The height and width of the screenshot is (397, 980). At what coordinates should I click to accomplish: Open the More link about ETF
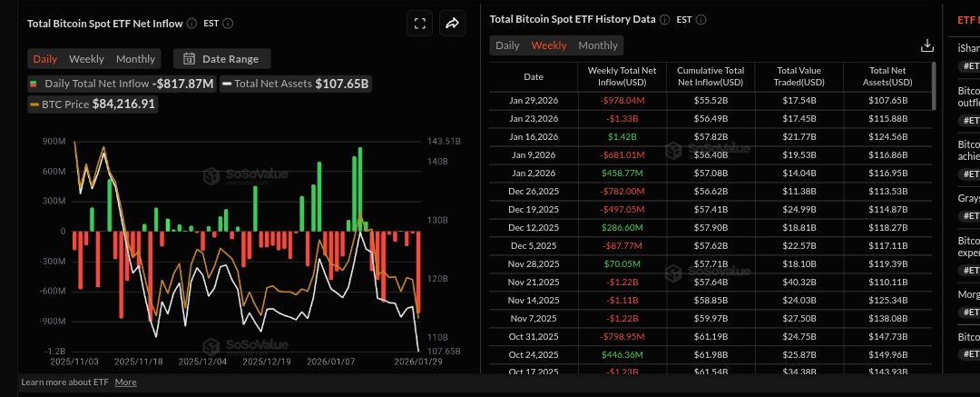[125, 382]
